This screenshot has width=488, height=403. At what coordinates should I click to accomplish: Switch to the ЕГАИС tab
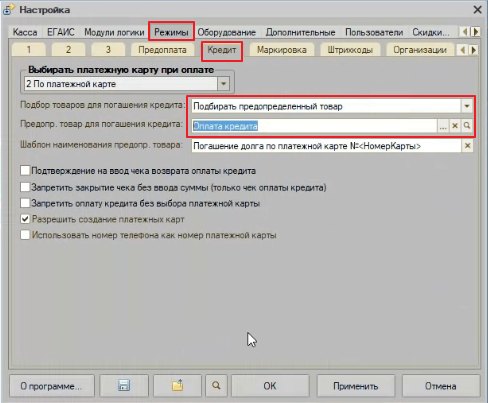pos(61,32)
